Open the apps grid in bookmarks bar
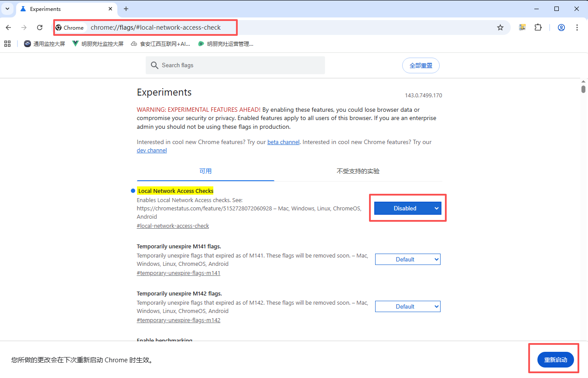This screenshot has height=378, width=588. [7, 44]
